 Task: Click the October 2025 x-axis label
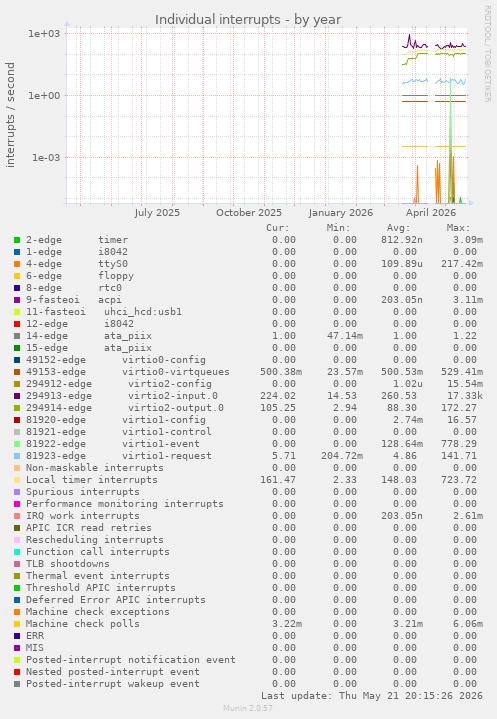tap(249, 213)
